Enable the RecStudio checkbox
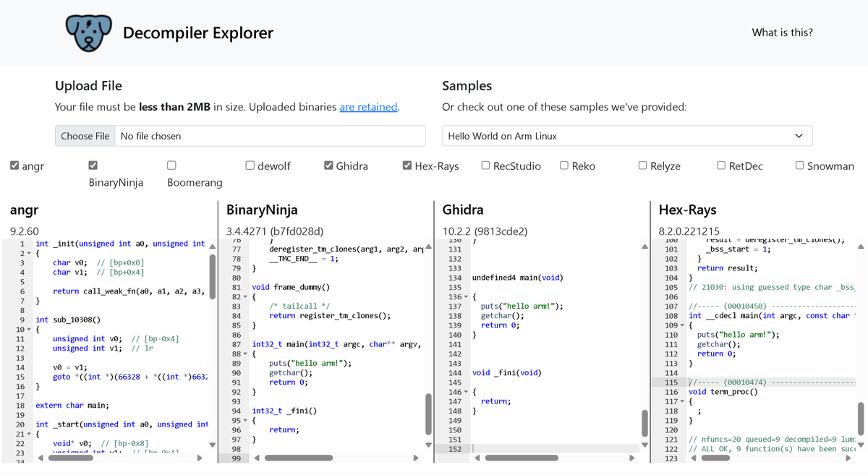Viewport: 868px width, 475px height. [485, 166]
